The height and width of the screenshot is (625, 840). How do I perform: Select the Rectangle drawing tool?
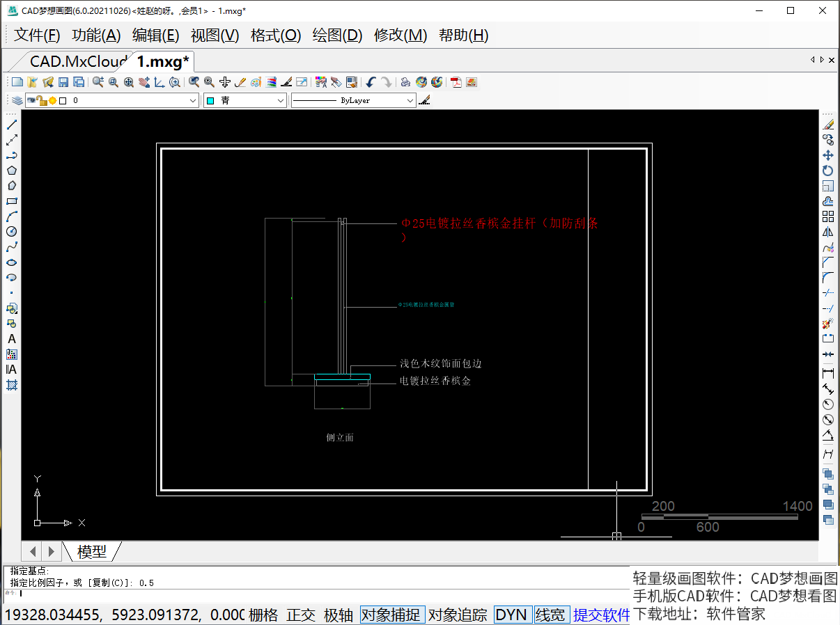(x=12, y=201)
